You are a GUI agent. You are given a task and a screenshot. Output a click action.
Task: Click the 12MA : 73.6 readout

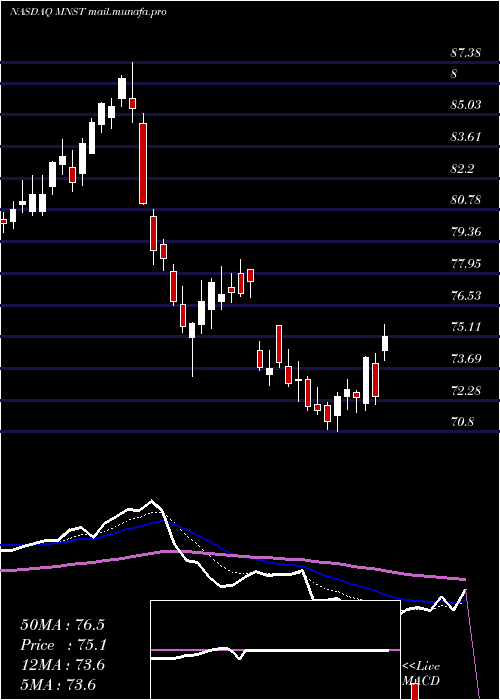[62, 665]
